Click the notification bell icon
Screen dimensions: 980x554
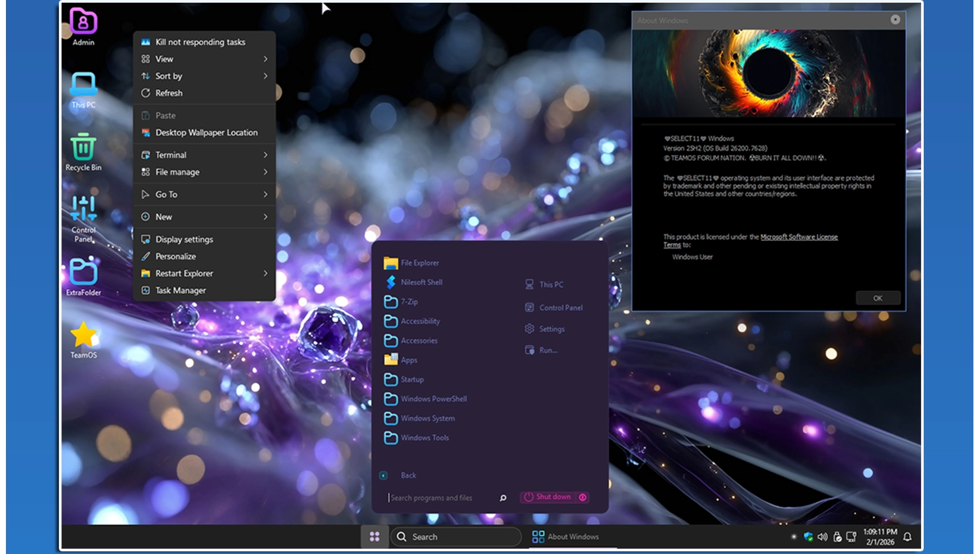pos(907,537)
